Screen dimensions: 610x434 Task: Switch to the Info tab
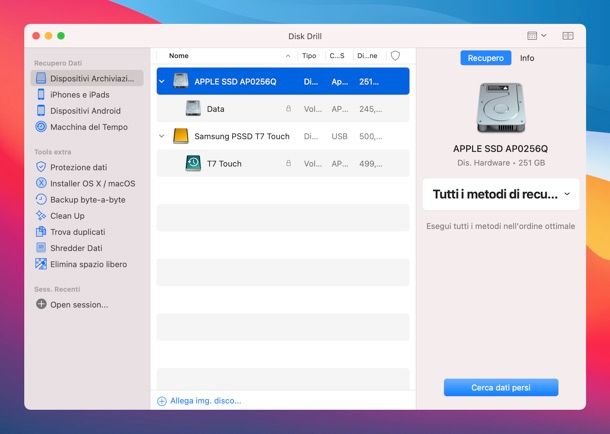[x=526, y=58]
